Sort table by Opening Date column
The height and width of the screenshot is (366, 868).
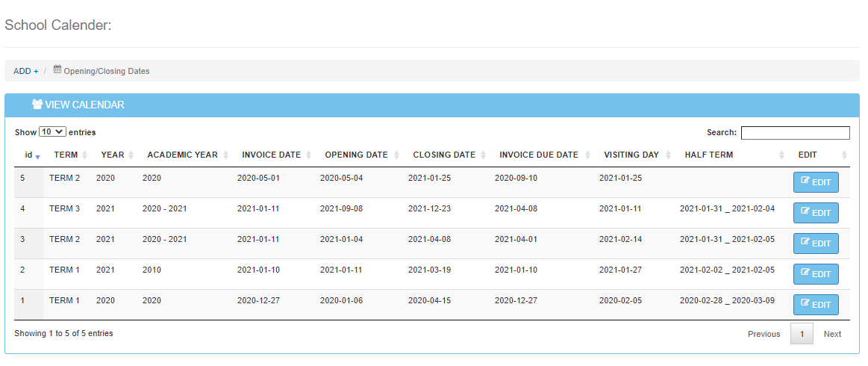click(x=356, y=155)
